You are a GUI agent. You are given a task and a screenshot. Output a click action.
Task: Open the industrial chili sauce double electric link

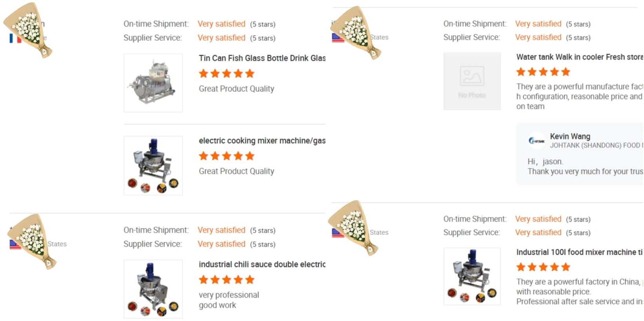click(x=262, y=264)
